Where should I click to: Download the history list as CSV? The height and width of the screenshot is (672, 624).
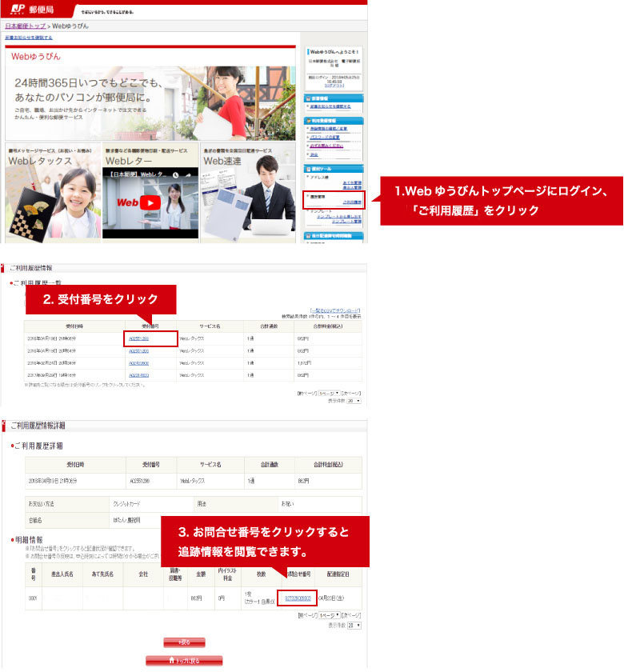click(335, 310)
